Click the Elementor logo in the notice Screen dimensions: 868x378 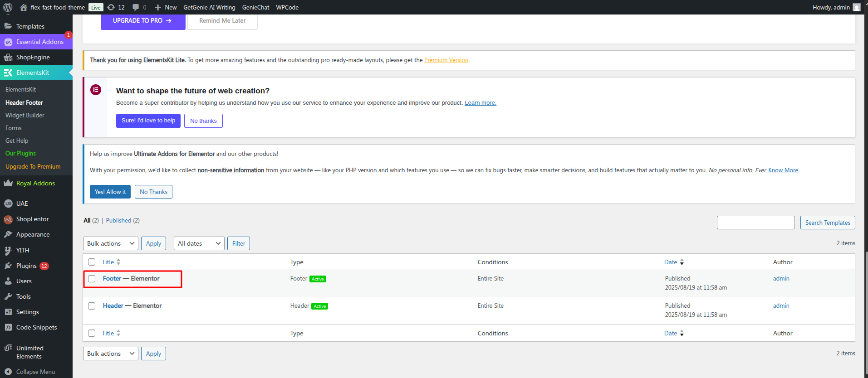[x=96, y=90]
